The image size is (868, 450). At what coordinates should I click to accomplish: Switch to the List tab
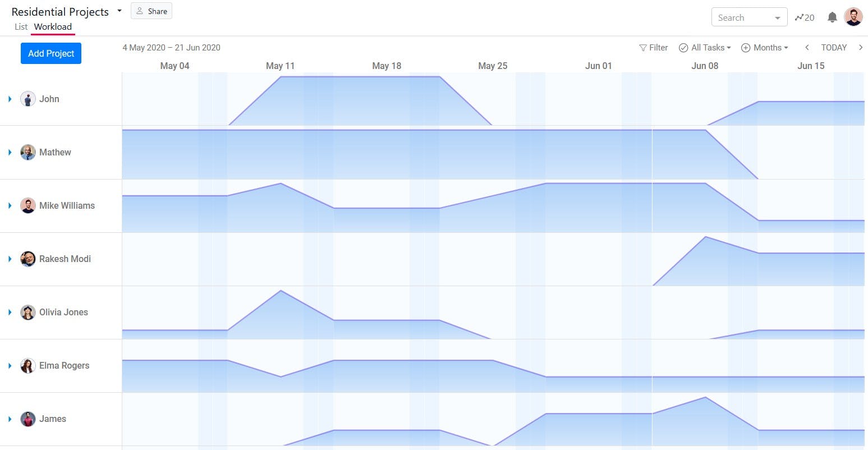coord(21,26)
